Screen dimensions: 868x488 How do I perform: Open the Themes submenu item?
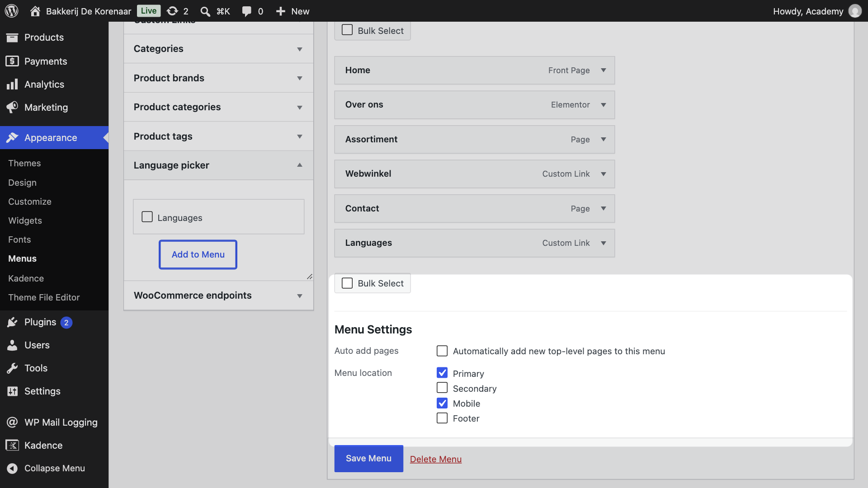tap(24, 163)
